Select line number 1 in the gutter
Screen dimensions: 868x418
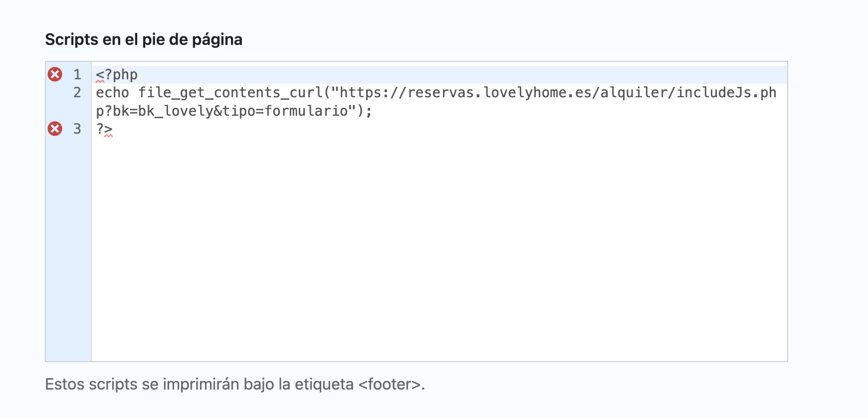click(77, 75)
